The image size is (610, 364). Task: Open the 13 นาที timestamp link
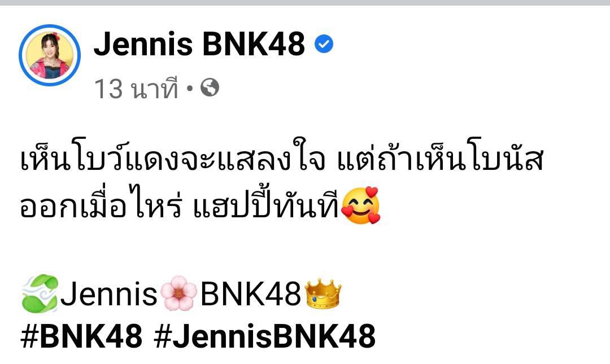pyautogui.click(x=136, y=89)
